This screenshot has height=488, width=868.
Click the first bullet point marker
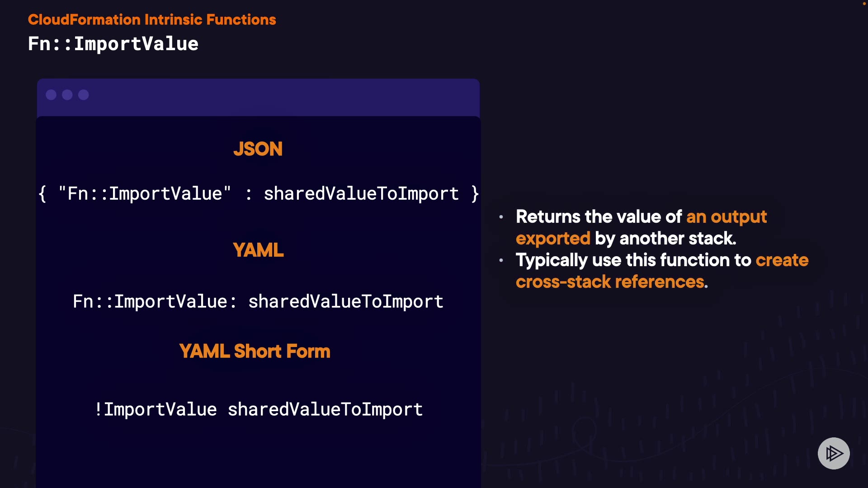point(501,217)
